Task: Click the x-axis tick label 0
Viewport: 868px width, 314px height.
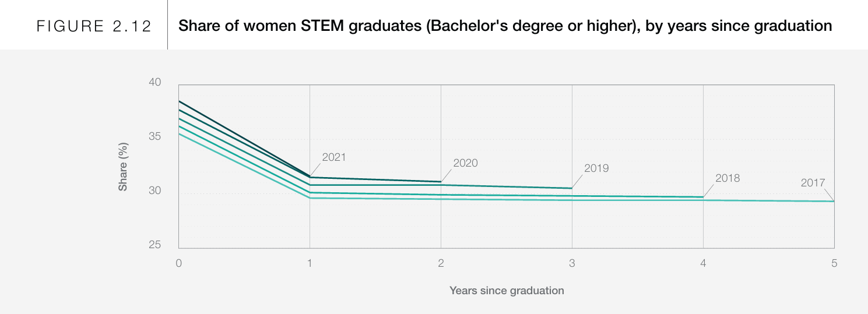Action: [x=179, y=263]
